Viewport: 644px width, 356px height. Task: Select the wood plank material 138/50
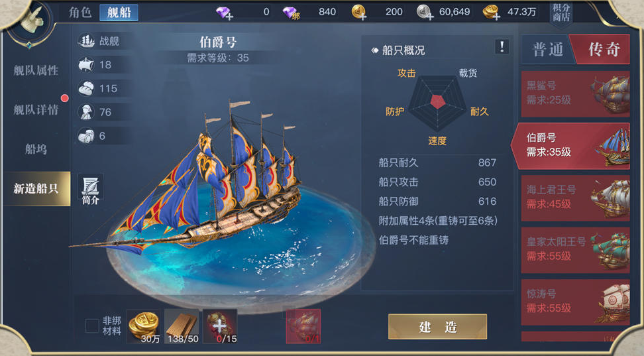[182, 326]
